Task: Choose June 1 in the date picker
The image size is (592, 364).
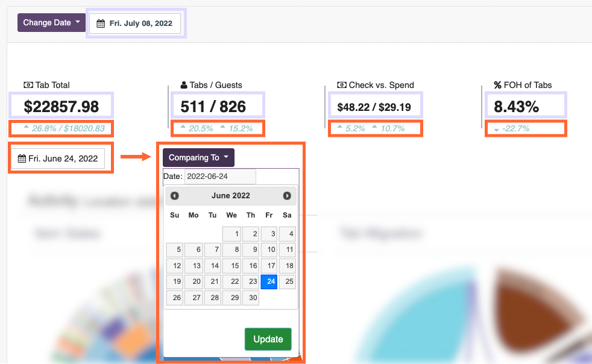Action: [x=231, y=234]
